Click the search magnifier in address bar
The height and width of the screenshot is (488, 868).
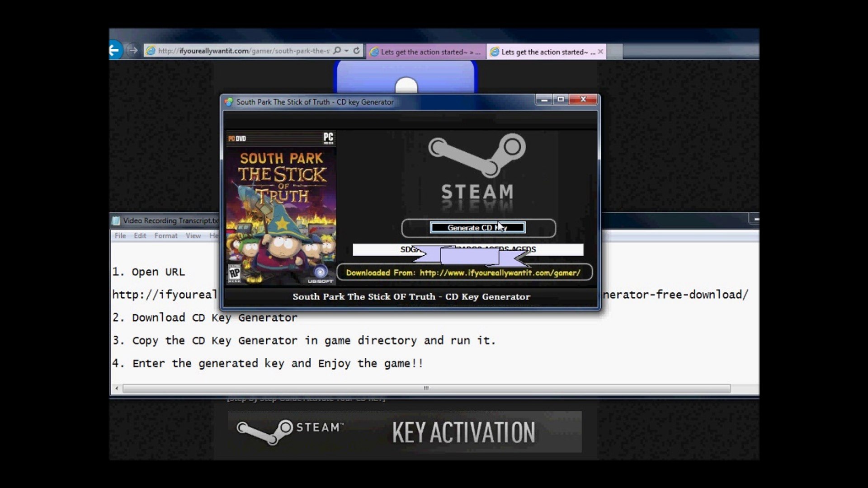(337, 51)
